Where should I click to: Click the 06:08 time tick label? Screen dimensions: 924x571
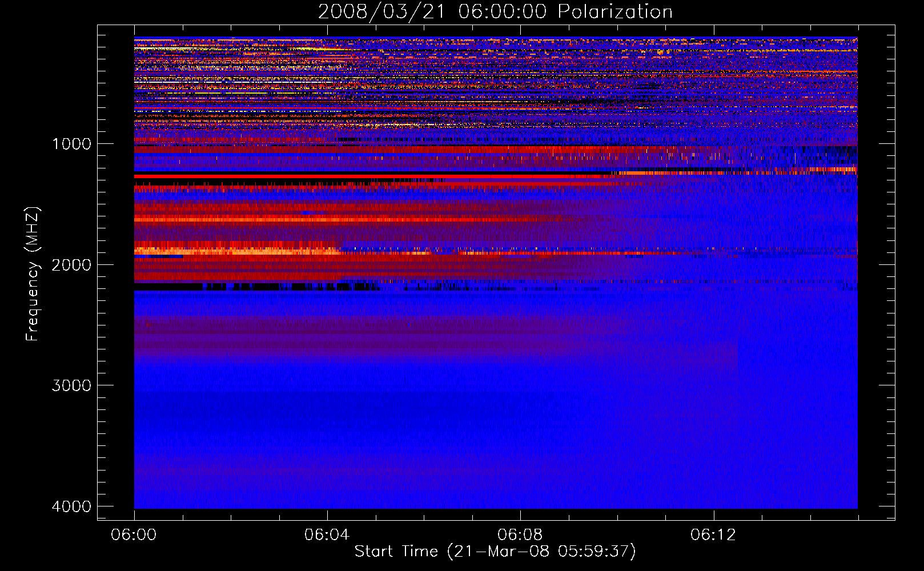pyautogui.click(x=520, y=535)
